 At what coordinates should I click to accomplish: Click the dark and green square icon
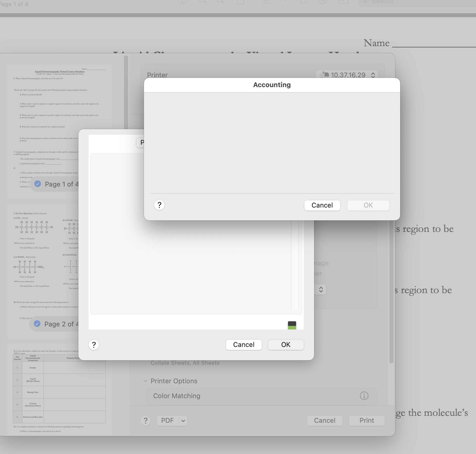292,325
